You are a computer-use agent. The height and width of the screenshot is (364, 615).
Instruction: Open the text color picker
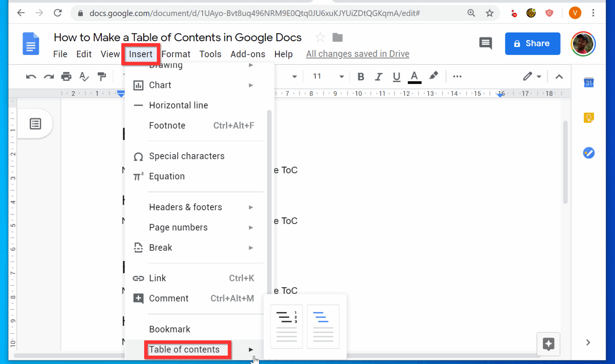[414, 76]
